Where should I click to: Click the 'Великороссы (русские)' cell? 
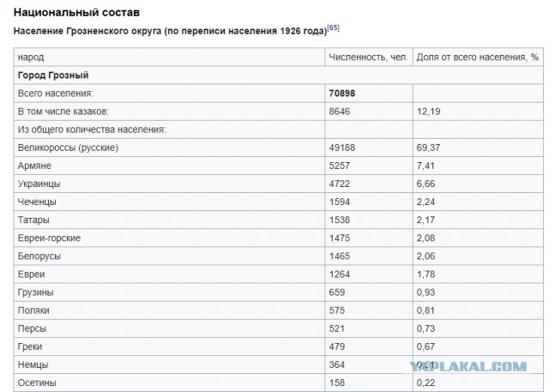tap(169, 148)
